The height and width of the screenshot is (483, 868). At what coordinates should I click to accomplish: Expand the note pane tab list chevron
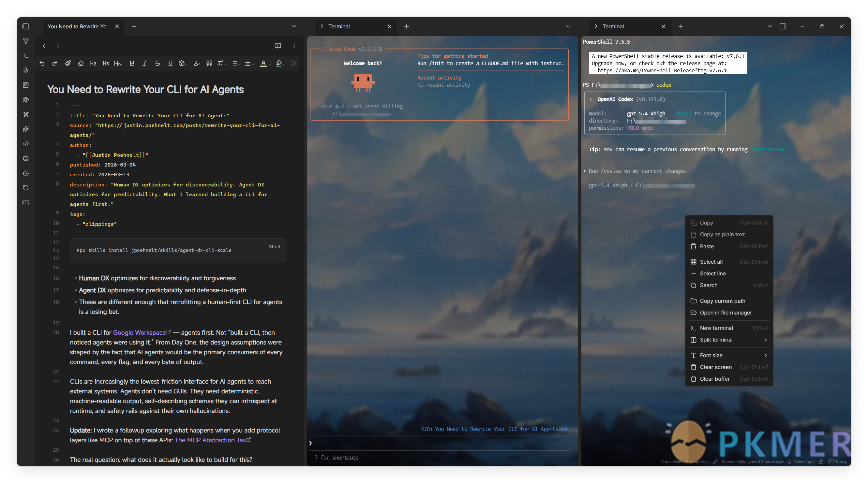coord(294,26)
